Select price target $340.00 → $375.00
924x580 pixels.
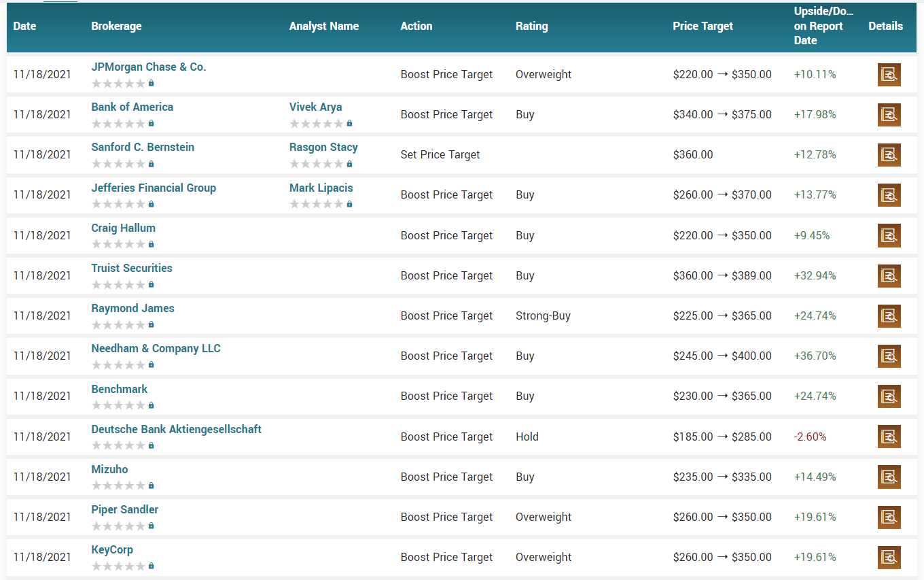pos(722,114)
